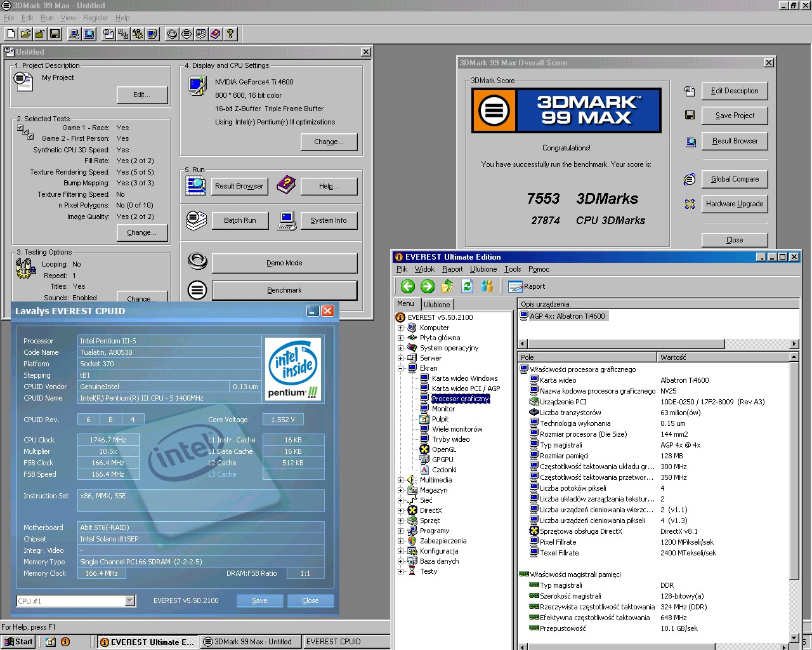This screenshot has width=812, height=650.
Task: Click the Save button in CPUID window
Action: point(259,600)
